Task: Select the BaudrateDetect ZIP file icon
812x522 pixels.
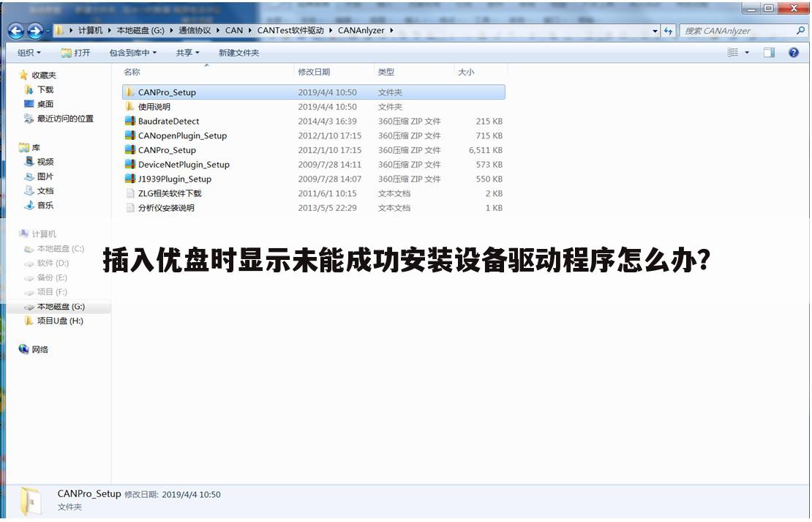Action: click(x=130, y=122)
